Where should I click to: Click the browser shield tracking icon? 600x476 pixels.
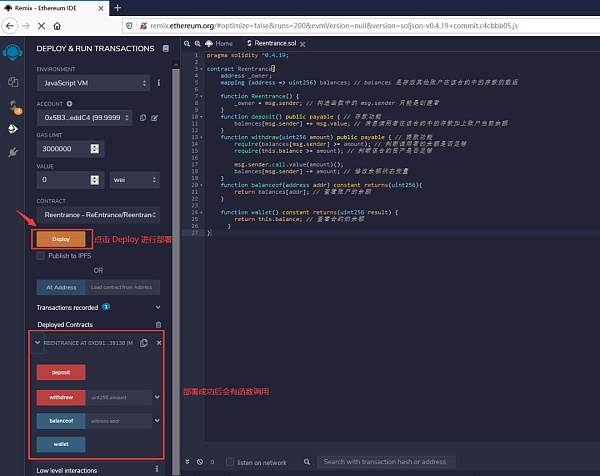(x=129, y=26)
